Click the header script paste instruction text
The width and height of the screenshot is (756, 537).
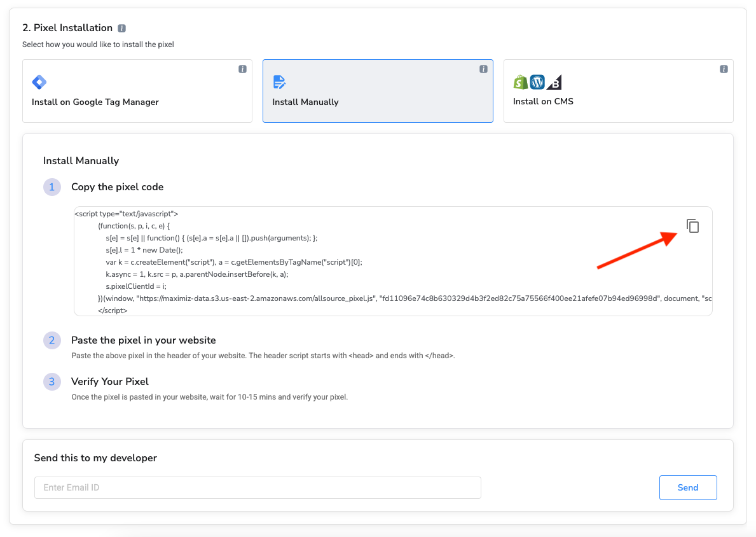click(263, 356)
